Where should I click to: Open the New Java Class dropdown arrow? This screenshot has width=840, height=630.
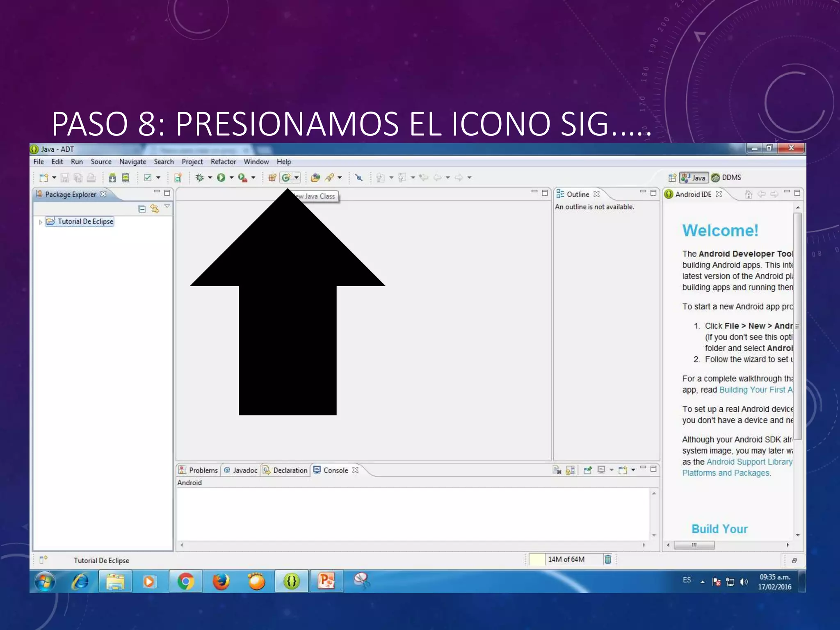tap(296, 178)
